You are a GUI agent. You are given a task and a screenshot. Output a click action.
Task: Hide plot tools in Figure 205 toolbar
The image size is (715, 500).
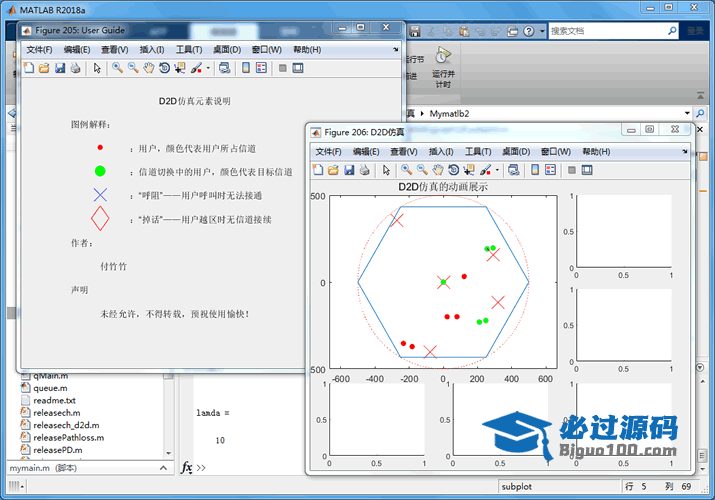283,68
